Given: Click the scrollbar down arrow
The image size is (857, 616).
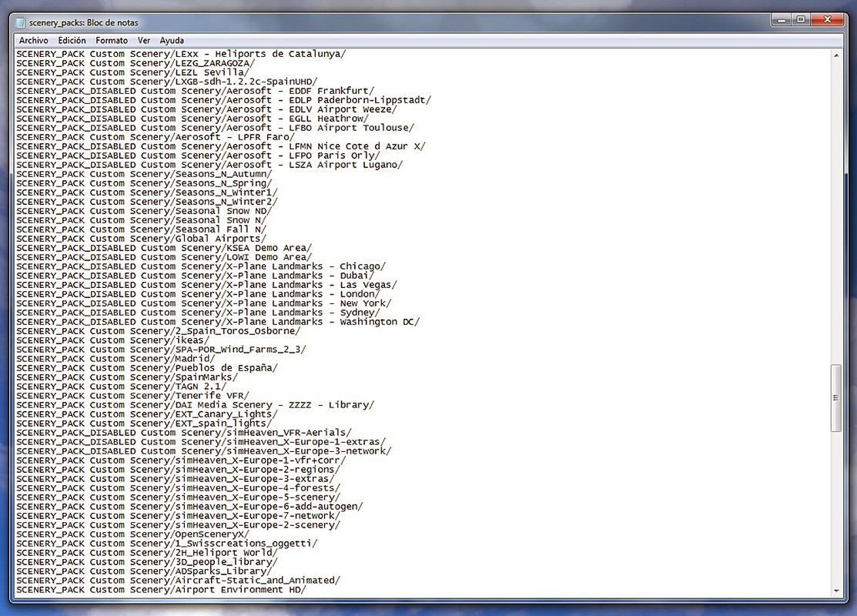Looking at the screenshot, I should pyautogui.click(x=836, y=591).
